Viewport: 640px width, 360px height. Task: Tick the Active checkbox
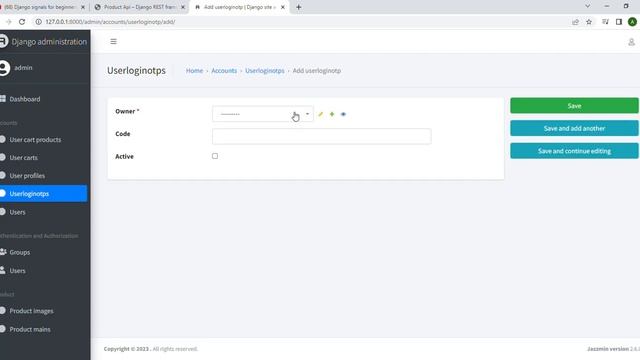[x=215, y=156]
